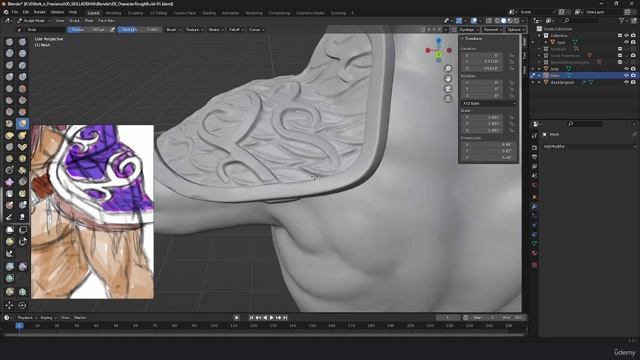640x360 pixels.
Task: Play the animation forward
Action: pos(272,318)
